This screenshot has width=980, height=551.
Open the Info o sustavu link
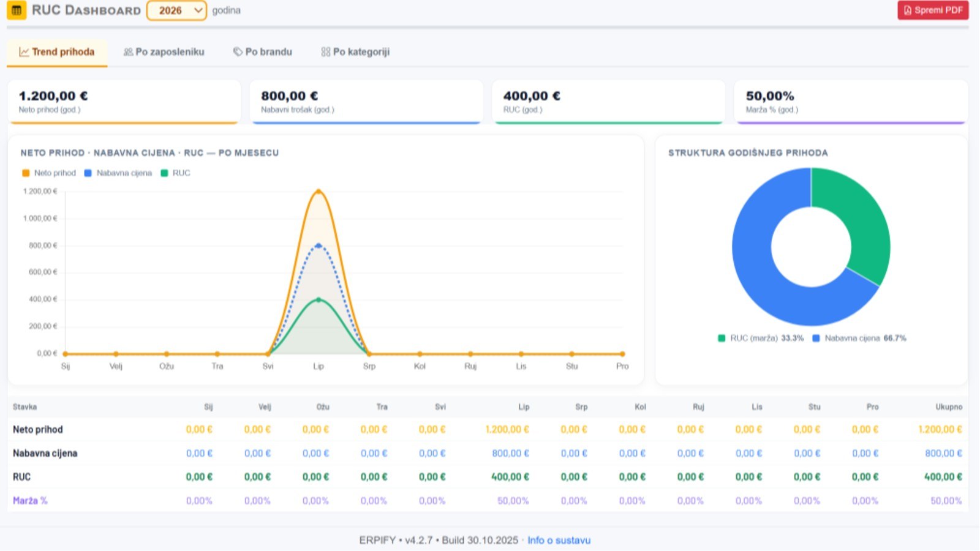(559, 541)
